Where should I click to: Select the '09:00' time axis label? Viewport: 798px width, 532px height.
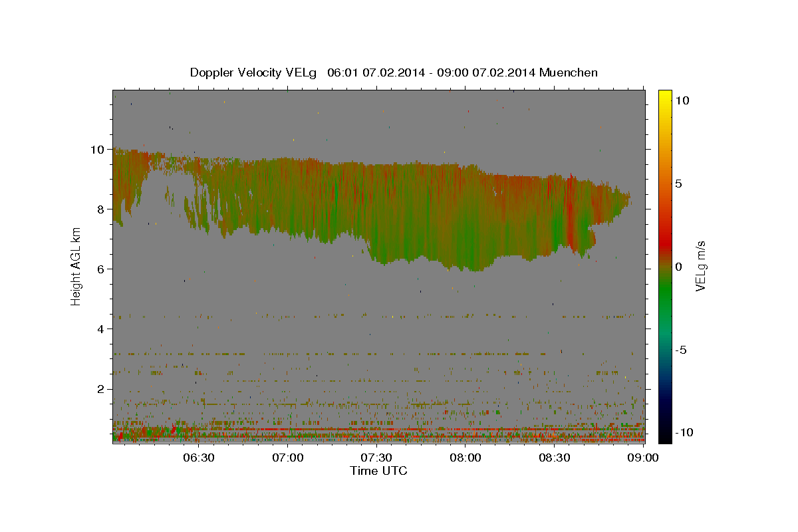pyautogui.click(x=642, y=458)
